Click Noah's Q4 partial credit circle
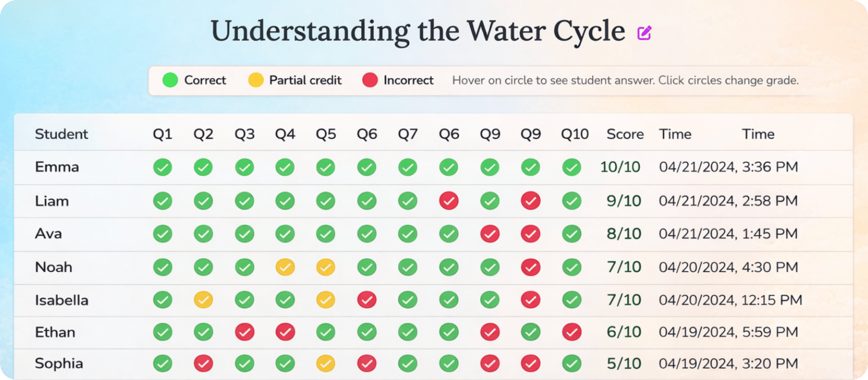 [285, 267]
